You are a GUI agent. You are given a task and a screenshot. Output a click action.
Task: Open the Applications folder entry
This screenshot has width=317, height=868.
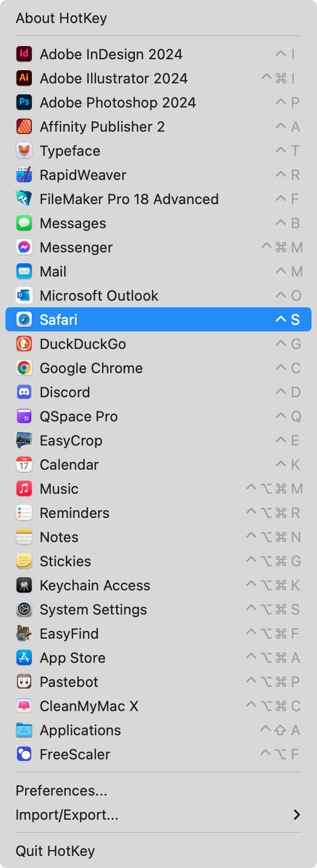[158, 730]
